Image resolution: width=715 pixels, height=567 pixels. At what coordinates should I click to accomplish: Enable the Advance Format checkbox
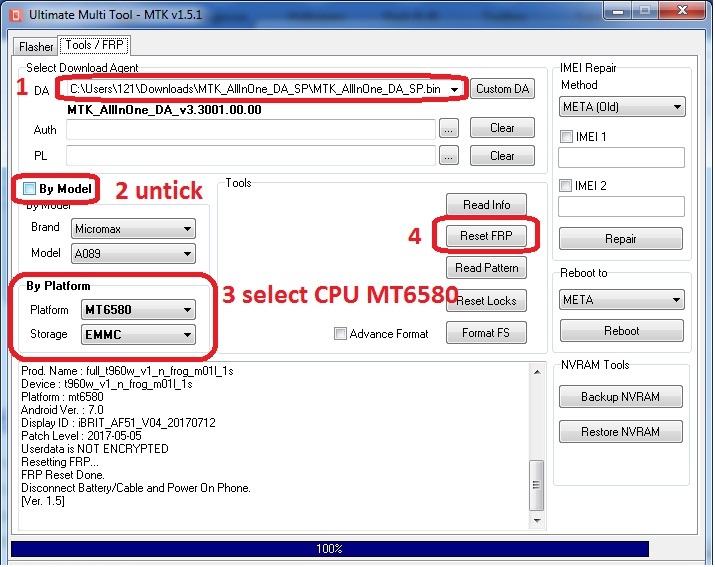340,333
